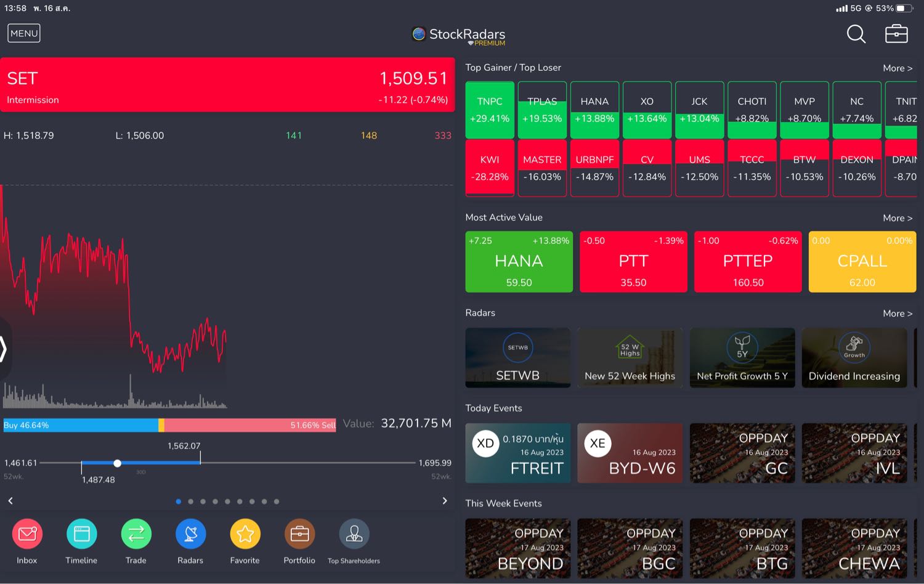The width and height of the screenshot is (924, 584).
Task: Open the GC OPPDAY event
Action: 742,453
